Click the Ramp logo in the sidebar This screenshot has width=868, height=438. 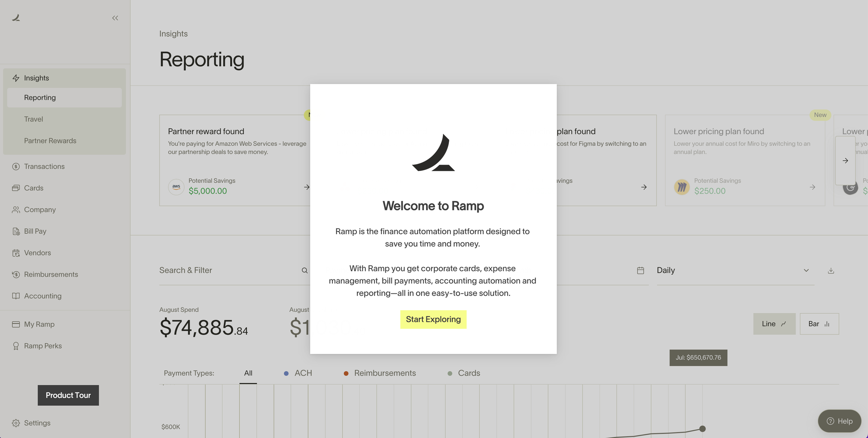point(16,18)
